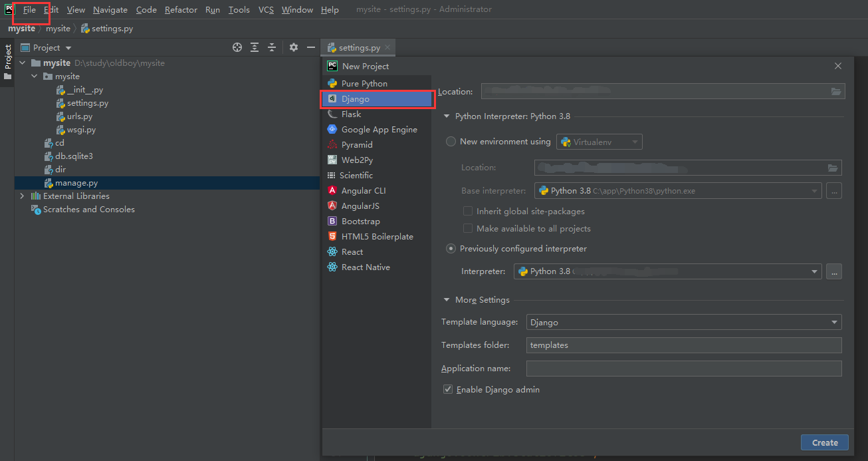
Task: Open the VCS menu
Action: click(x=266, y=9)
